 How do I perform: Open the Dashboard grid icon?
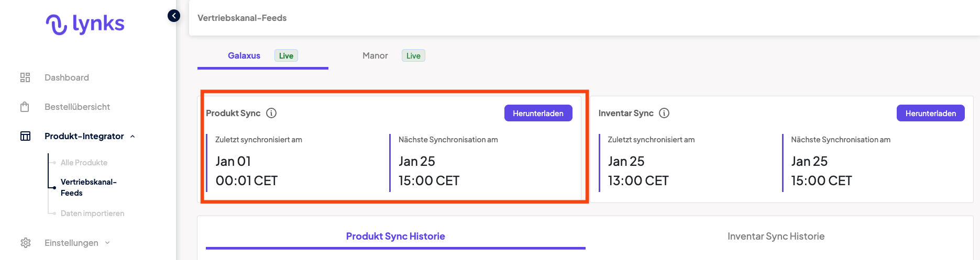coord(25,77)
